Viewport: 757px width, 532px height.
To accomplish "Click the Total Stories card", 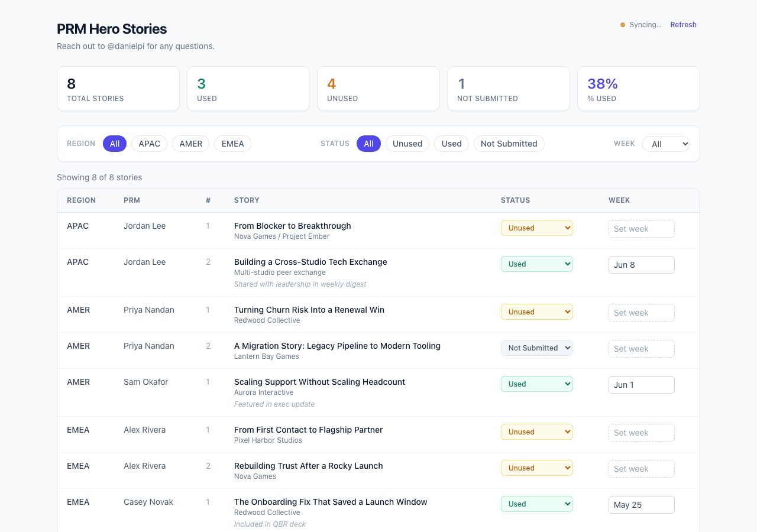I will tap(118, 89).
